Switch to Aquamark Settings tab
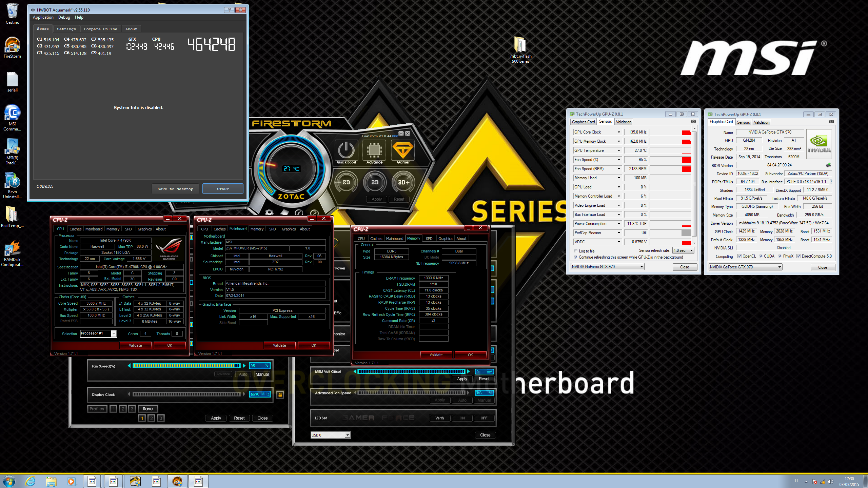868x488 pixels. [x=66, y=29]
